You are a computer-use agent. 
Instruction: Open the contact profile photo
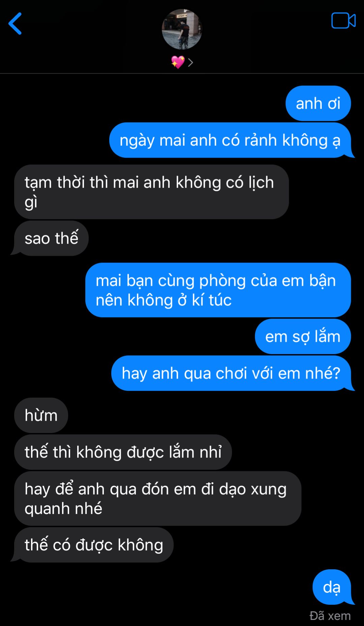tap(182, 29)
